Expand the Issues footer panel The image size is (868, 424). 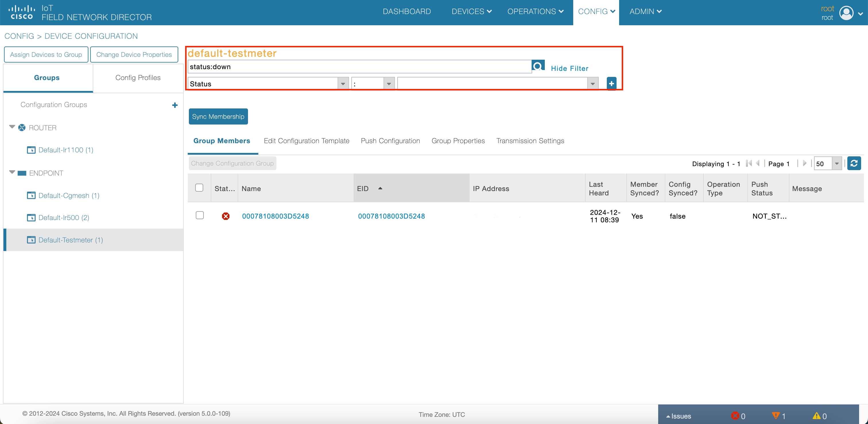click(x=678, y=416)
